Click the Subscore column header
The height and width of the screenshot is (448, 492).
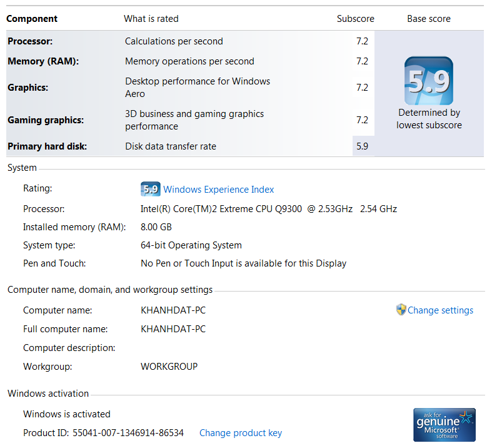[356, 19]
